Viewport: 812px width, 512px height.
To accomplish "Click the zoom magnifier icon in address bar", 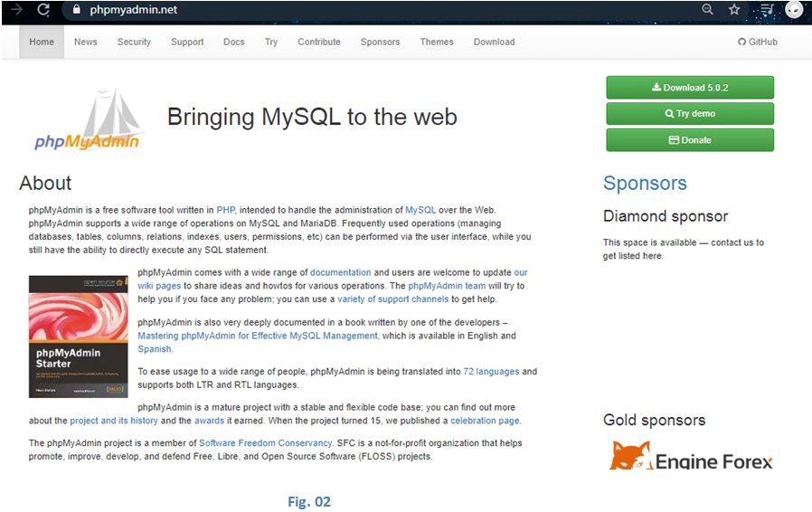I will pyautogui.click(x=707, y=10).
